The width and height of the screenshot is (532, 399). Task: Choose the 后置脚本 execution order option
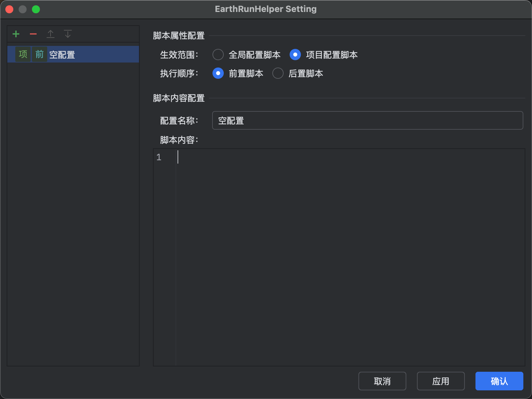pos(278,73)
